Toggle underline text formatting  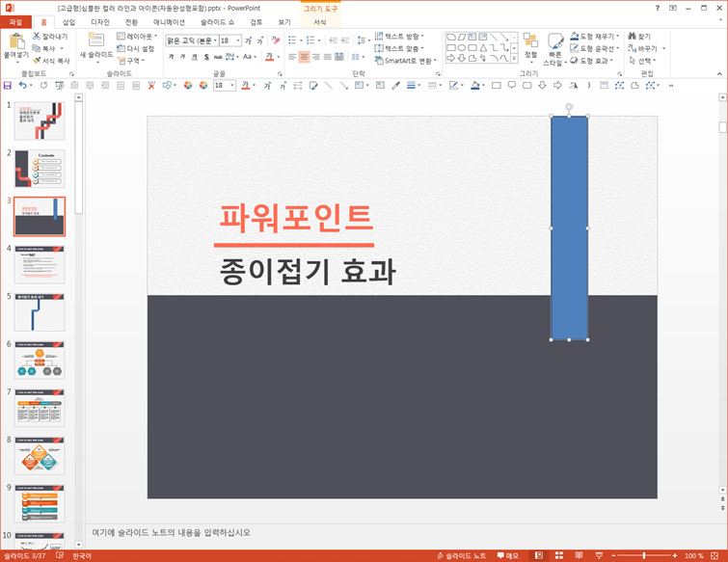pos(195,57)
